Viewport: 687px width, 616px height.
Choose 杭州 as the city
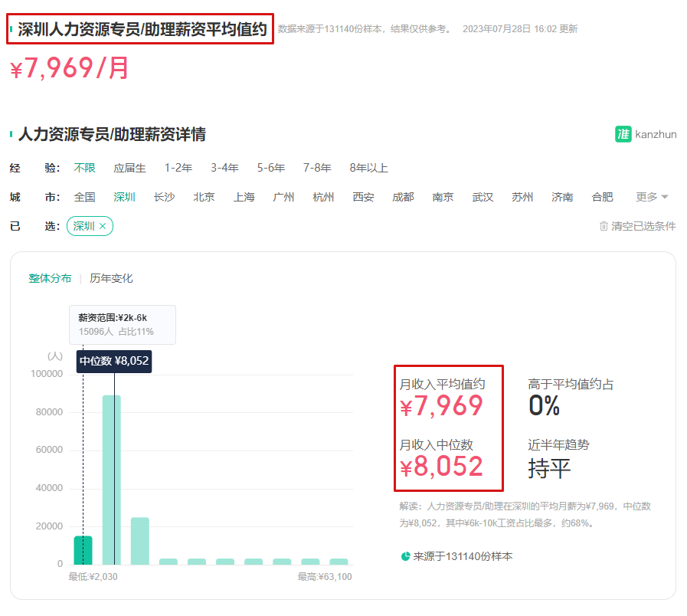(323, 197)
